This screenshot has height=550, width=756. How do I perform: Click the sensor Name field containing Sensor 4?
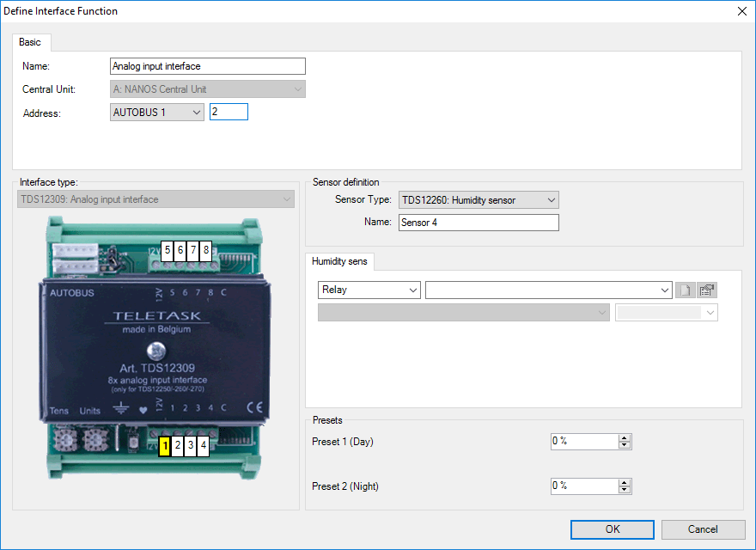479,223
